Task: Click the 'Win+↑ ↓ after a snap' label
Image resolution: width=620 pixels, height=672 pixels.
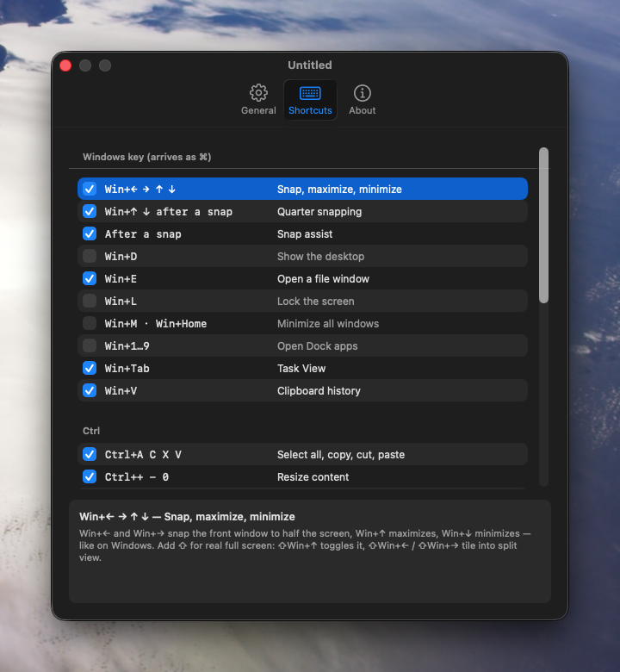Action: point(169,212)
